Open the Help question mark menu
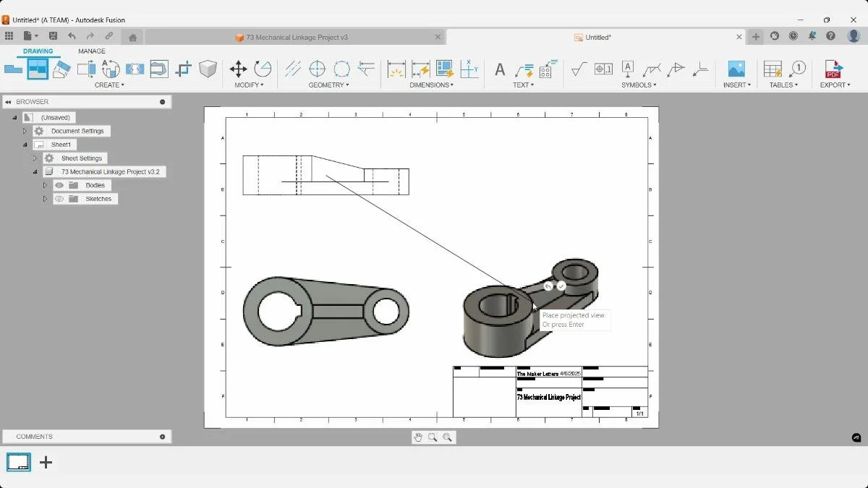Screen dimensions: 868x488 [x=830, y=36]
